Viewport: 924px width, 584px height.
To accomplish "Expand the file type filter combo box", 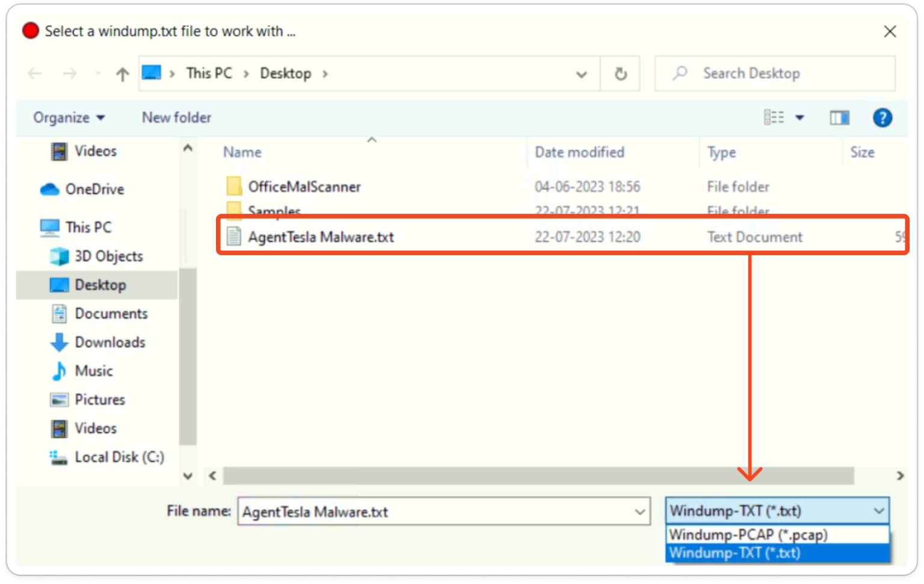I will click(878, 511).
